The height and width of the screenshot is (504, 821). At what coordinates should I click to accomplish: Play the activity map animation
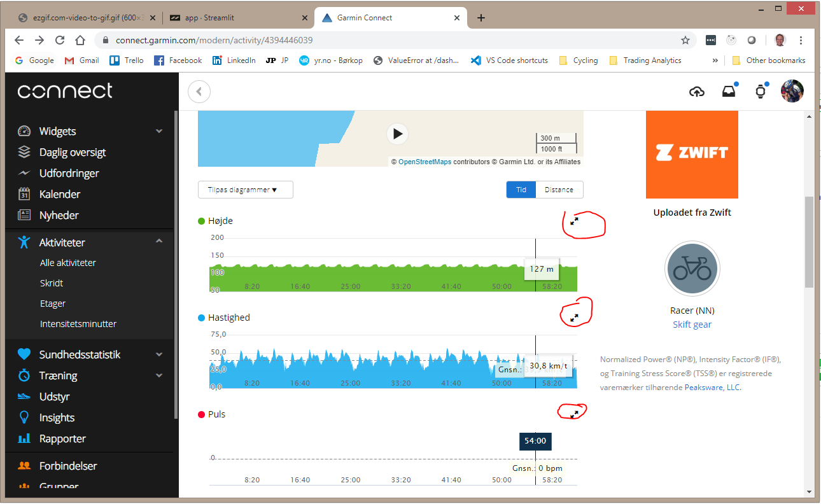pos(397,134)
